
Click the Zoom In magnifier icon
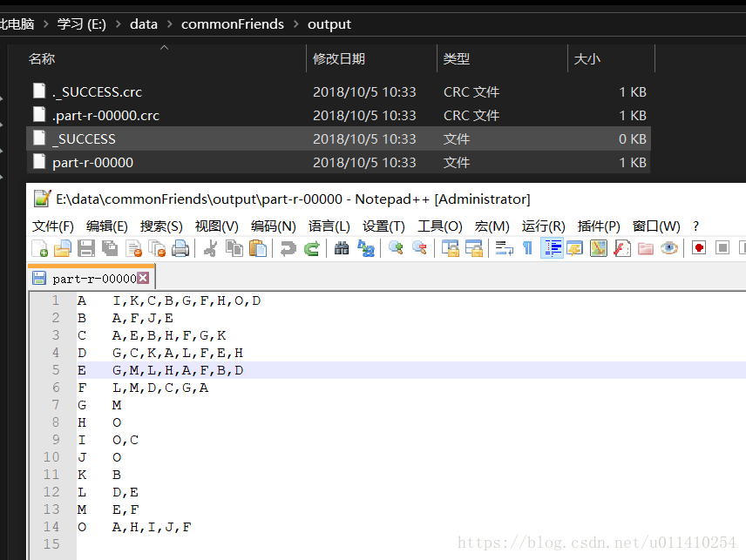coord(396,248)
